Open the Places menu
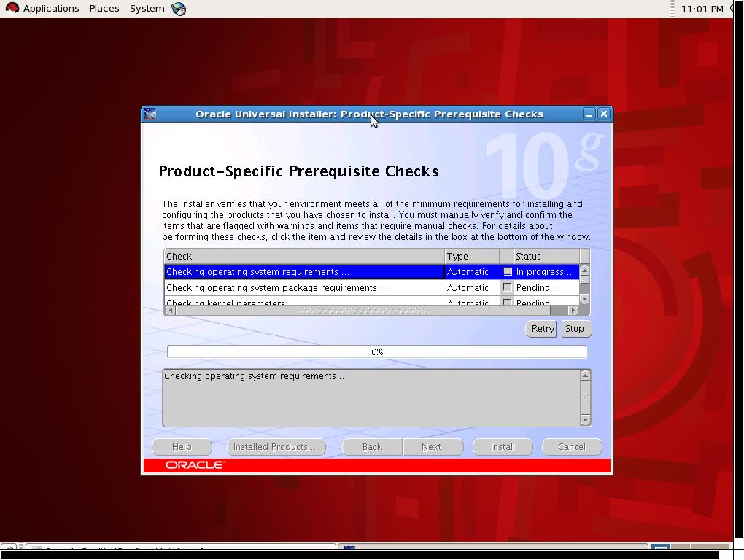The width and height of the screenshot is (744, 560). pos(104,9)
